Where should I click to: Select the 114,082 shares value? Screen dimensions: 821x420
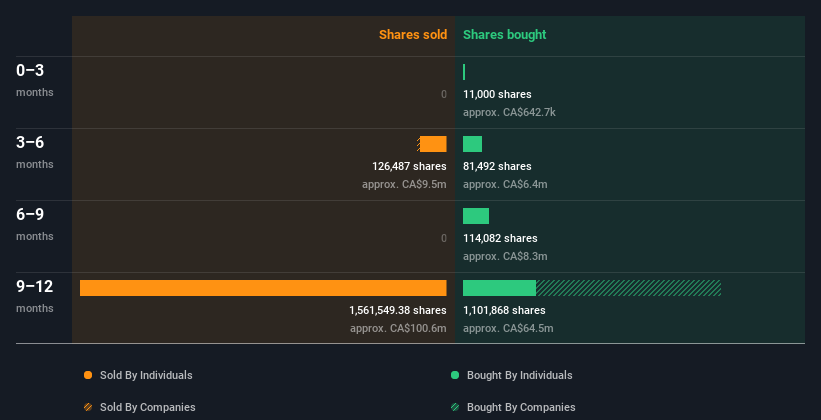tap(500, 238)
